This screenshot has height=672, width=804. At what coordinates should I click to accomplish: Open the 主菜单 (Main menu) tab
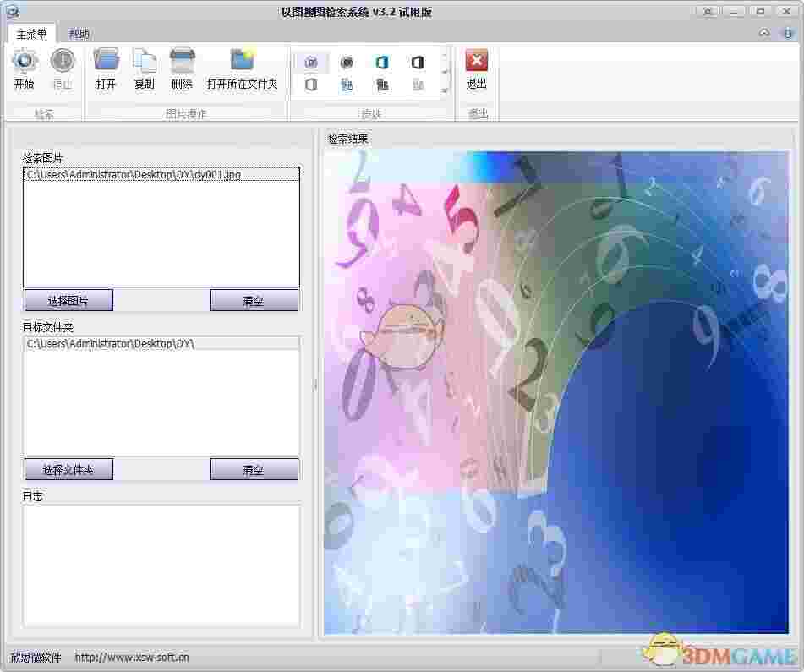pos(31,34)
